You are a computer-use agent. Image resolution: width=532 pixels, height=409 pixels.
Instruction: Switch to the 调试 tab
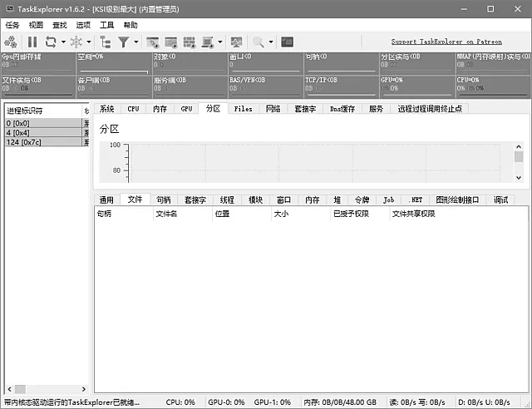tap(500, 200)
